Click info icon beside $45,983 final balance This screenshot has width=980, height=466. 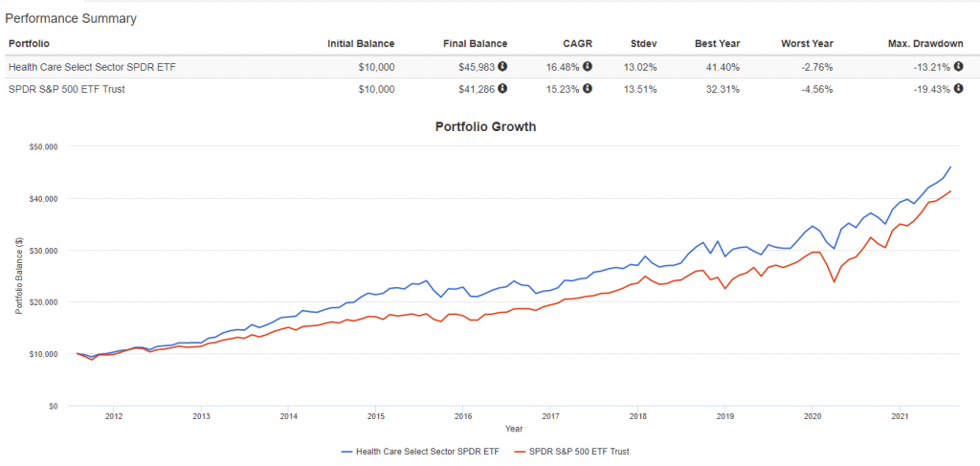pyautogui.click(x=502, y=66)
